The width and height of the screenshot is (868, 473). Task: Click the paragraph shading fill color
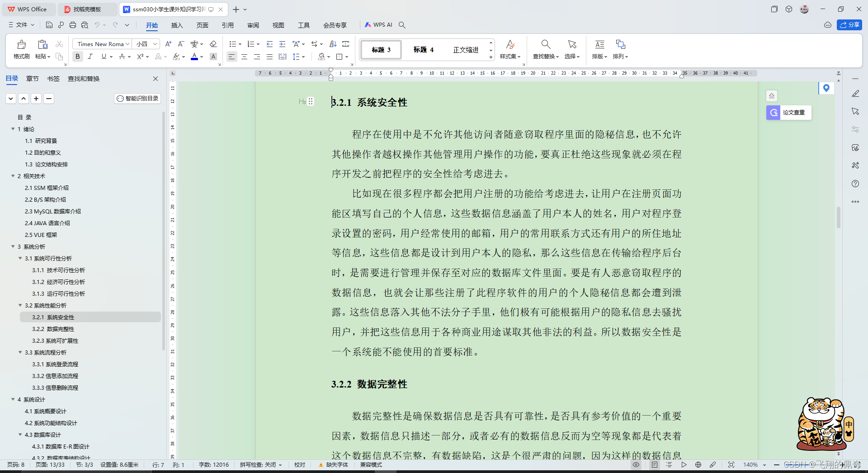tap(321, 57)
